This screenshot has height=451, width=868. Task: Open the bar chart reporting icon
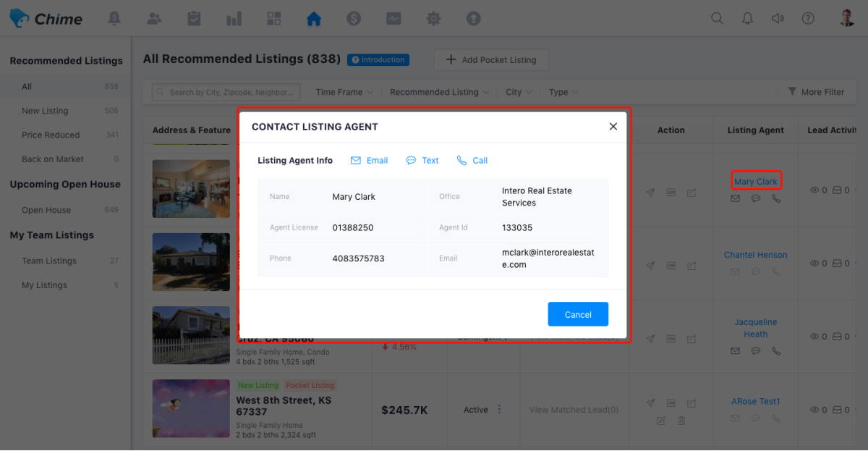coord(234,19)
